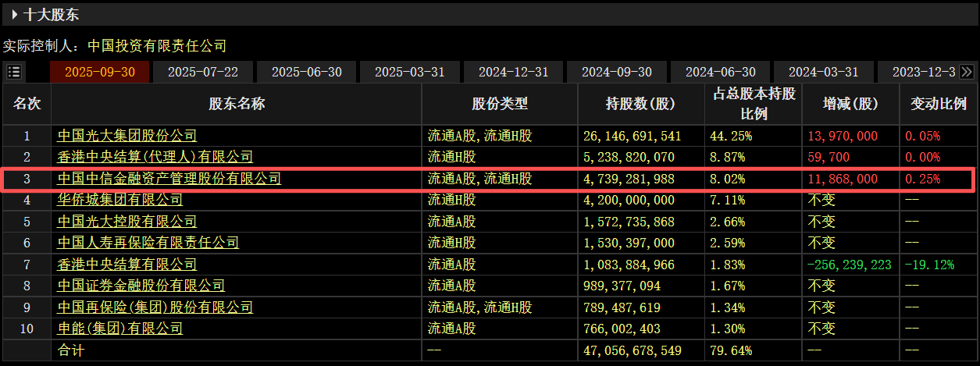This screenshot has width=980, height=366.
Task: Collapse the 十大股东 section triangle
Action: pyautogui.click(x=15, y=14)
